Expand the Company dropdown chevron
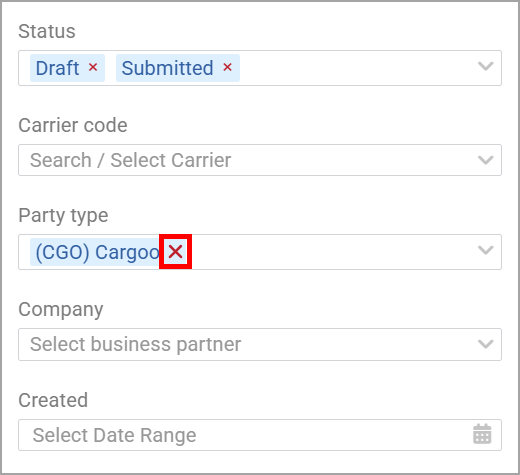 tap(485, 344)
